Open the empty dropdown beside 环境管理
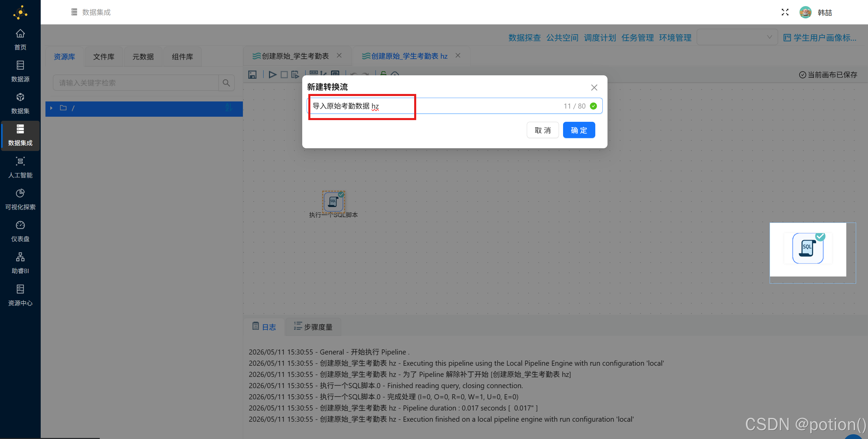The height and width of the screenshot is (439, 868). coord(737,37)
